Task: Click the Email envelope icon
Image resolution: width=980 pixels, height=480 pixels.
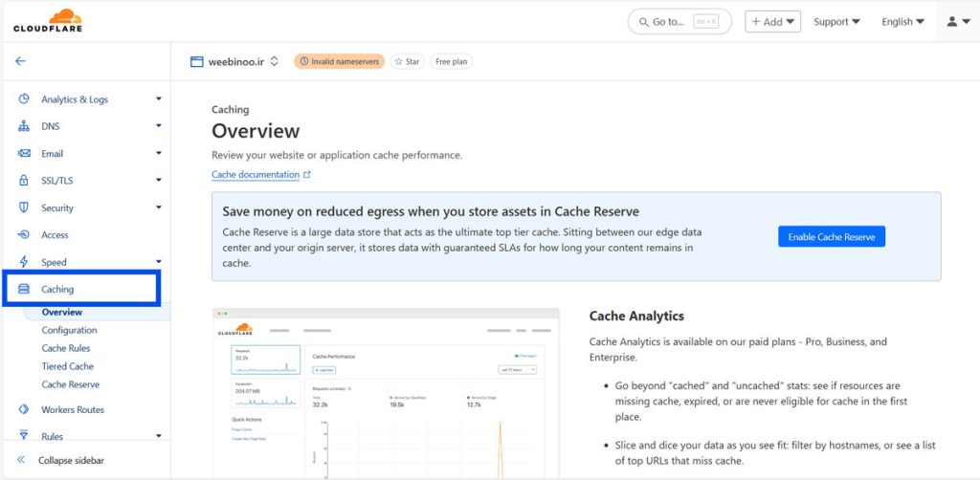Action: pos(24,153)
